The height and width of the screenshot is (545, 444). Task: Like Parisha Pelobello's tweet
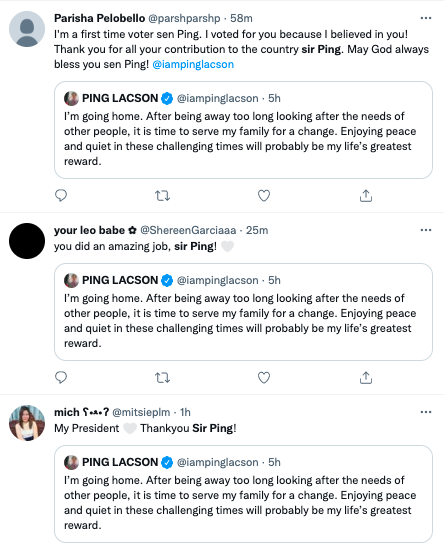coord(264,196)
